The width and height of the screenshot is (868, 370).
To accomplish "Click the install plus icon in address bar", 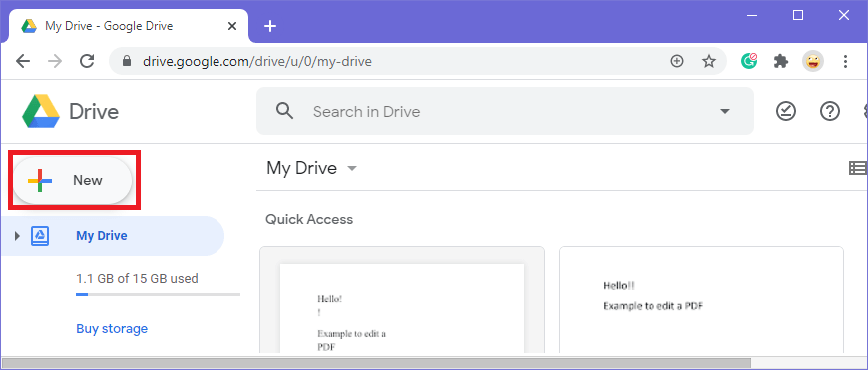I will point(677,61).
